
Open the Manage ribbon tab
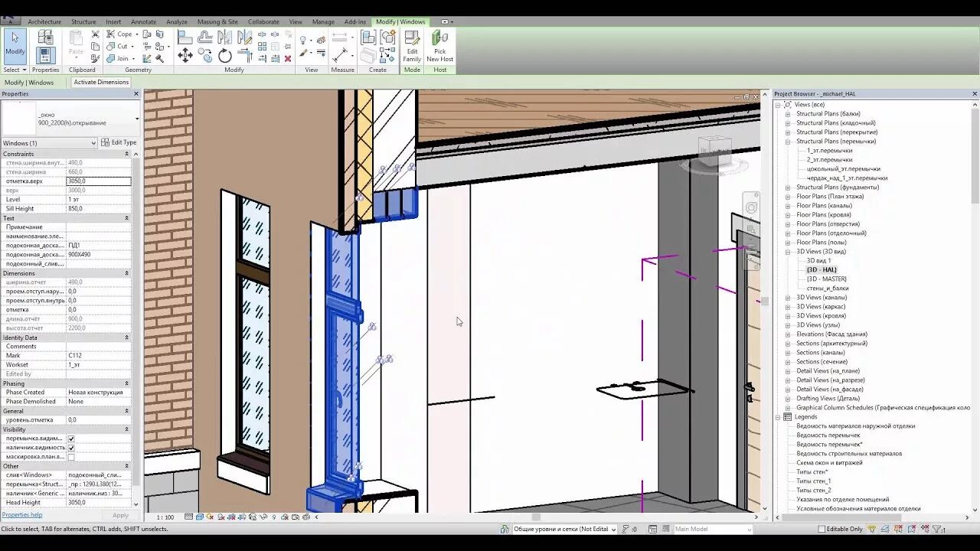323,21
